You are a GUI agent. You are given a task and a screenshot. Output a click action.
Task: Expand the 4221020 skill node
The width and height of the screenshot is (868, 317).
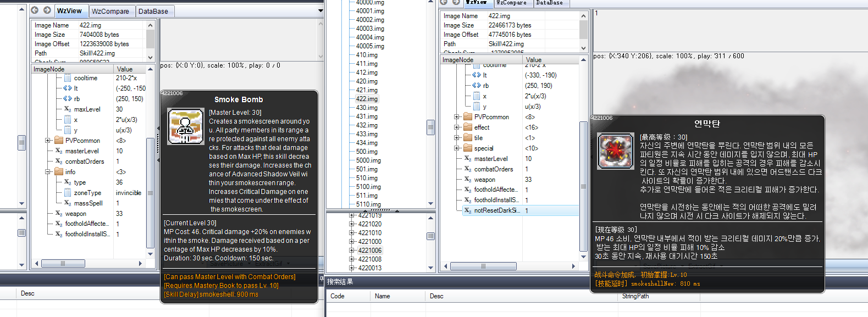tap(352, 224)
